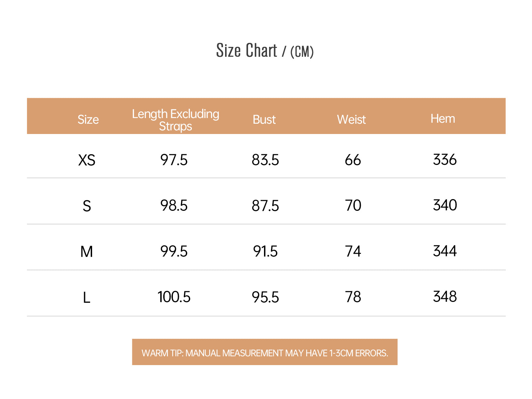Click the 74 waist value
Image resolution: width=532 pixels, height=399 pixels.
[353, 251]
